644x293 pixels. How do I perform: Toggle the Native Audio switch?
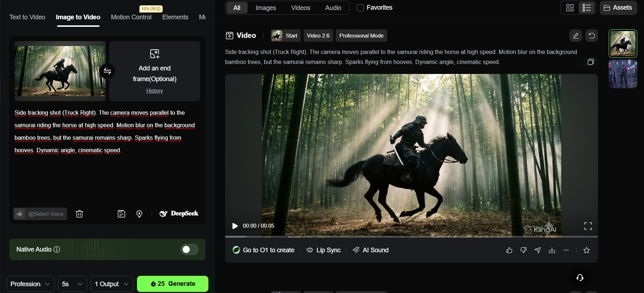[x=189, y=249]
